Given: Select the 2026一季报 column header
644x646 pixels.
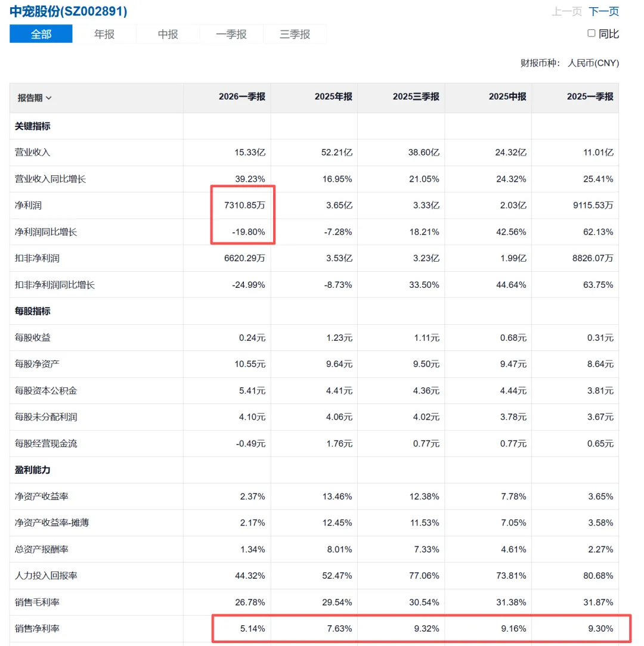Looking at the screenshot, I should [241, 97].
